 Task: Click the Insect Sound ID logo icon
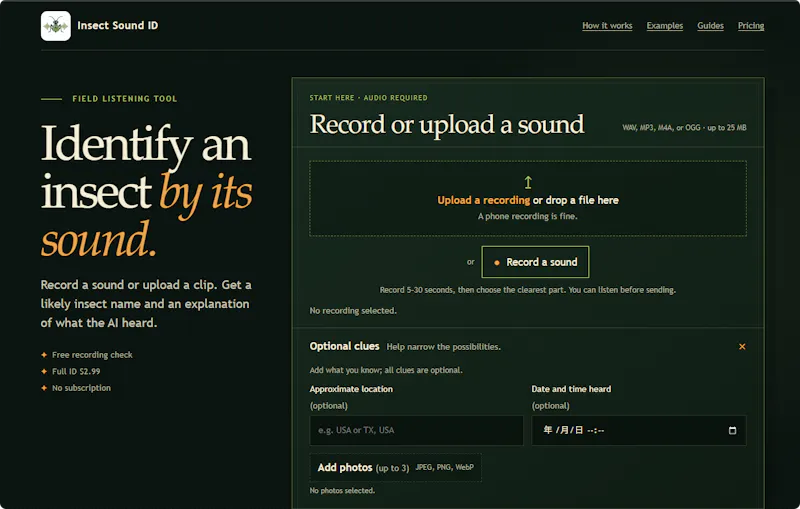pos(56,26)
